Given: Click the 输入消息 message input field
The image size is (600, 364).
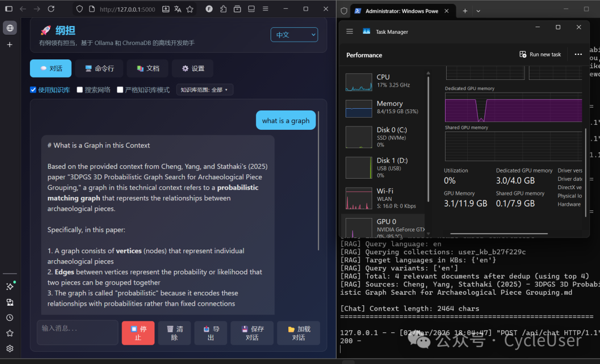Looking at the screenshot, I should tap(78, 332).
